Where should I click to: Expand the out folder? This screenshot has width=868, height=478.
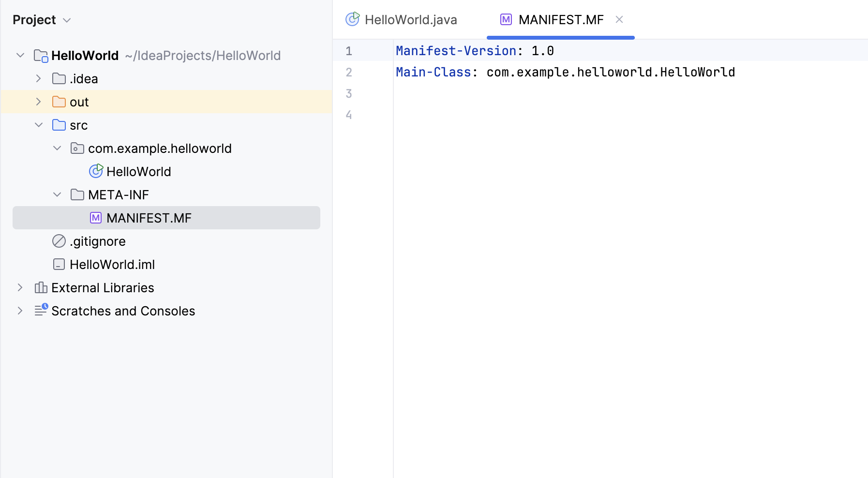(38, 102)
